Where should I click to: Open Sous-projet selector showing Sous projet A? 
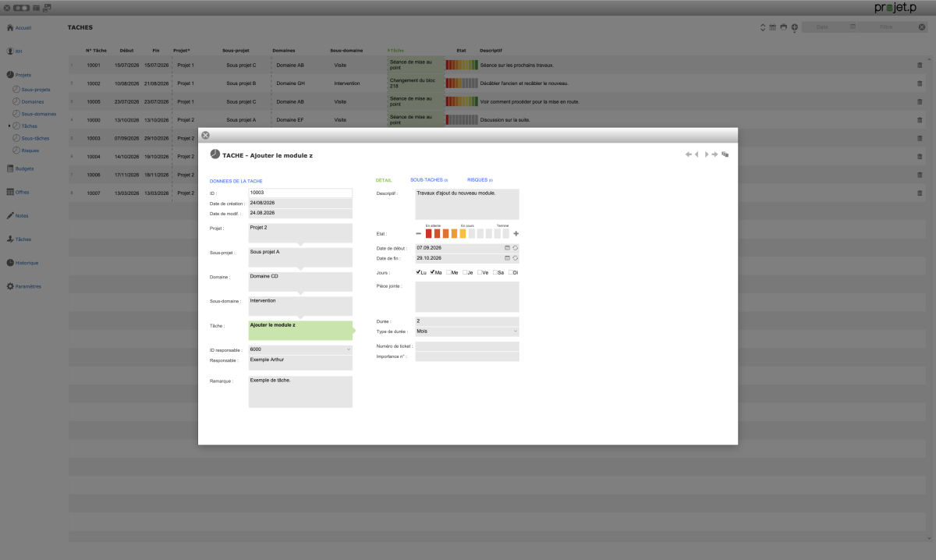300,257
